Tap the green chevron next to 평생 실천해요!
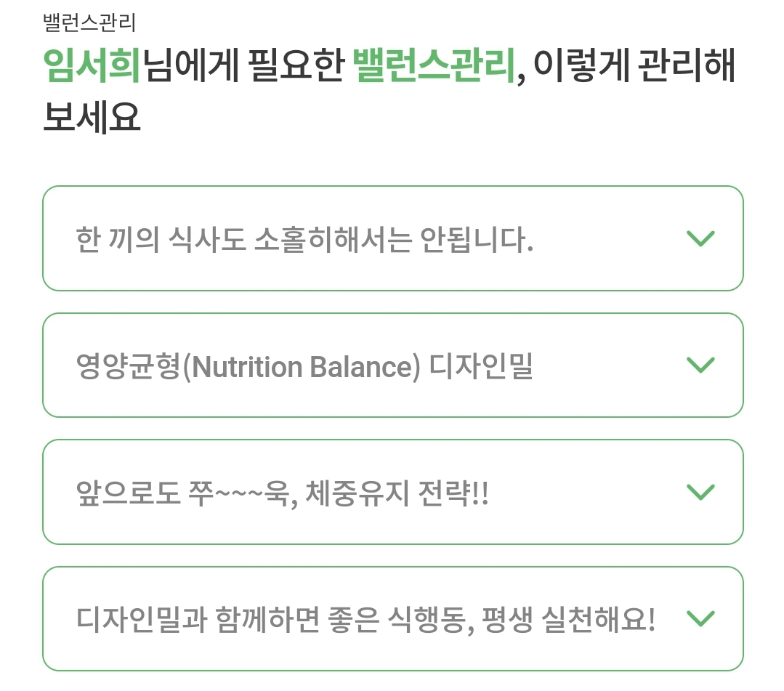 [700, 618]
